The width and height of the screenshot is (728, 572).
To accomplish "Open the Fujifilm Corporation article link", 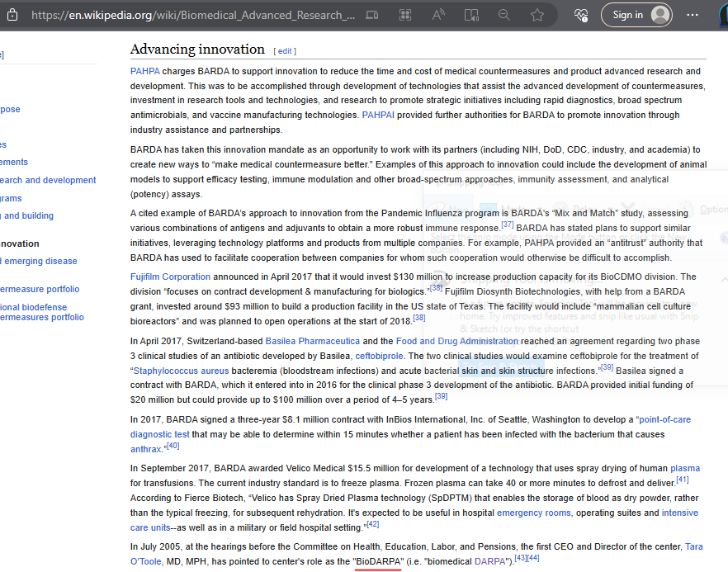I will click(x=170, y=277).
